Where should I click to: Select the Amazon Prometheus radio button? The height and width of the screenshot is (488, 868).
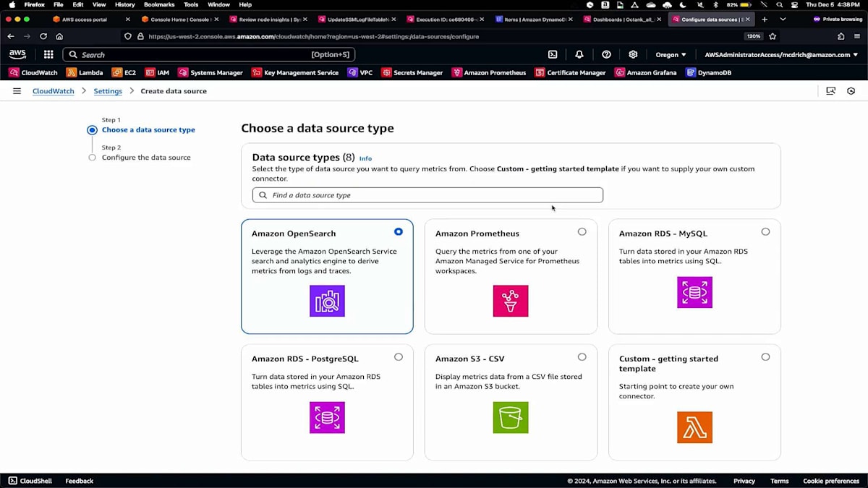pyautogui.click(x=582, y=231)
